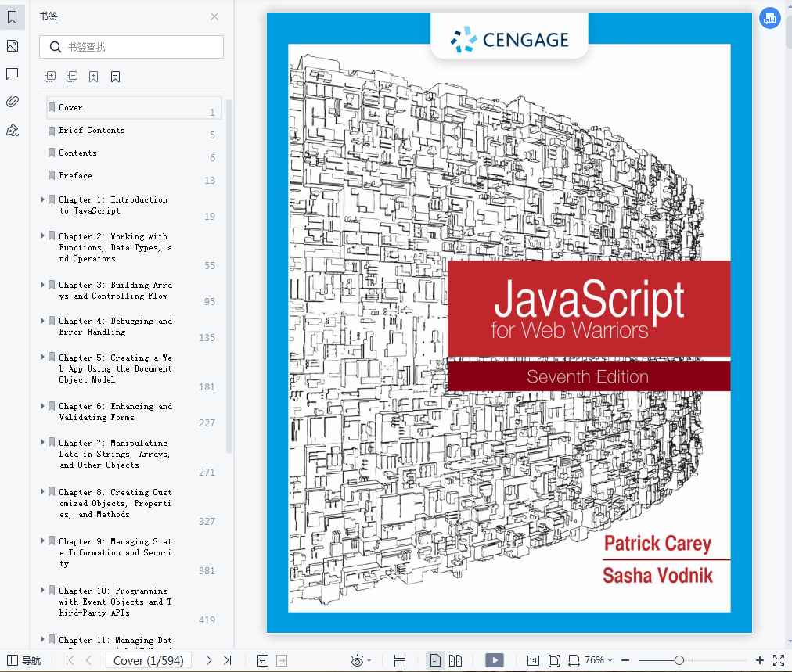
Task: Add a new bookmark icon
Action: click(x=93, y=77)
